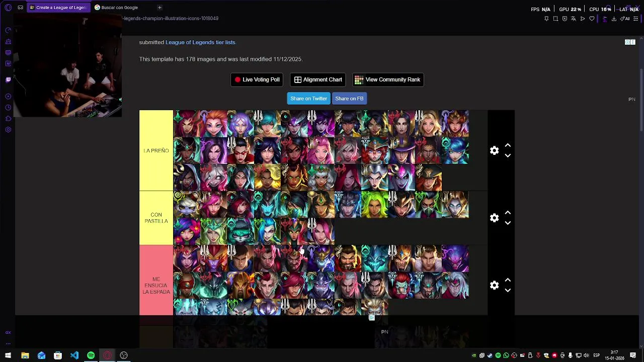Move LA PREÑO tier down with arrow

pos(508,155)
